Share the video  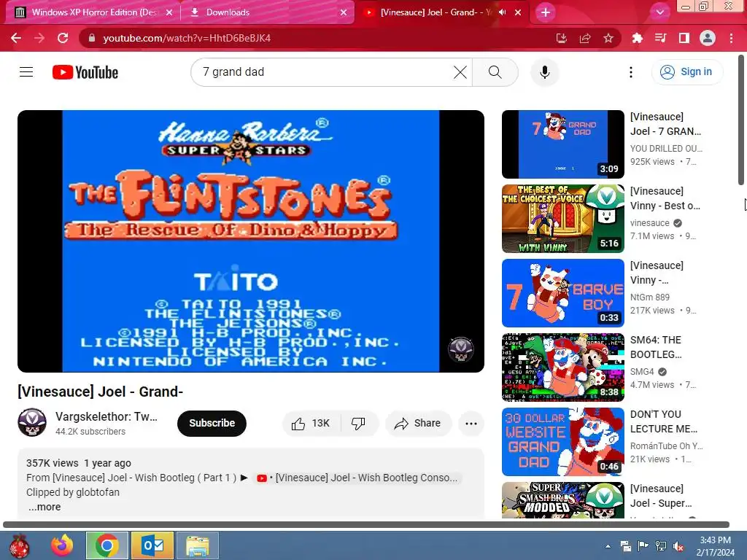418,424
